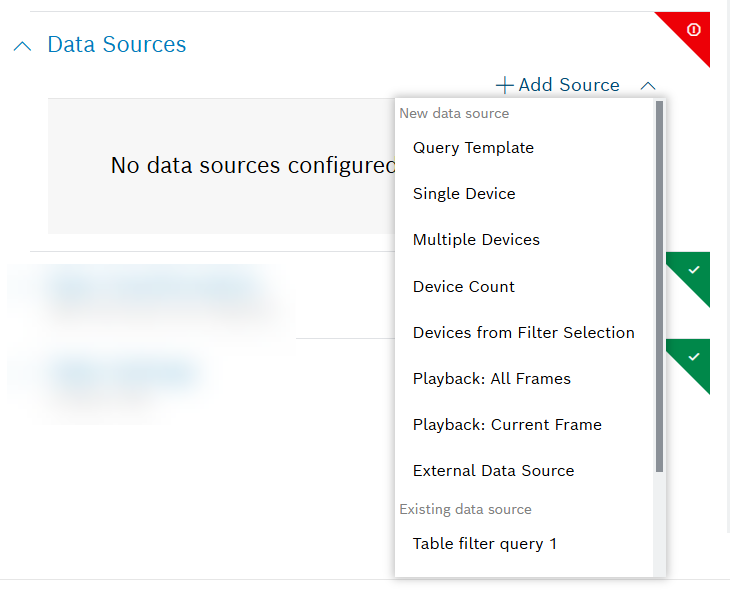Choose the Single Device option

(464, 194)
